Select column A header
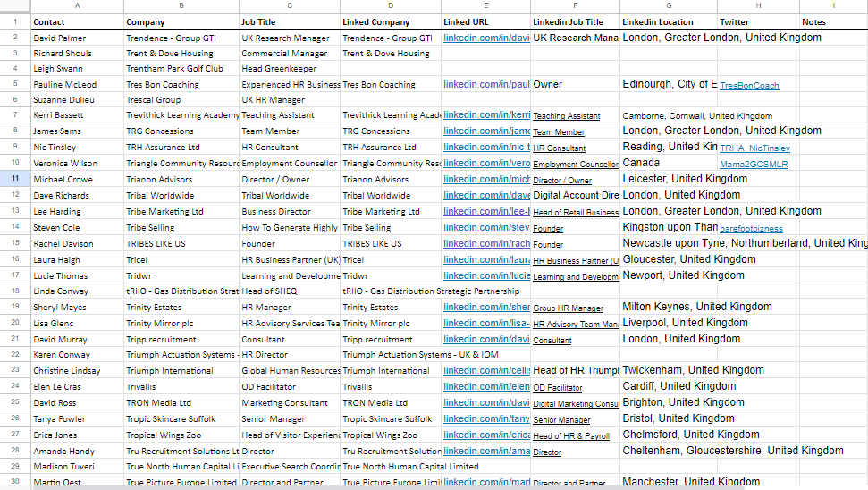The image size is (868, 490). [x=77, y=6]
